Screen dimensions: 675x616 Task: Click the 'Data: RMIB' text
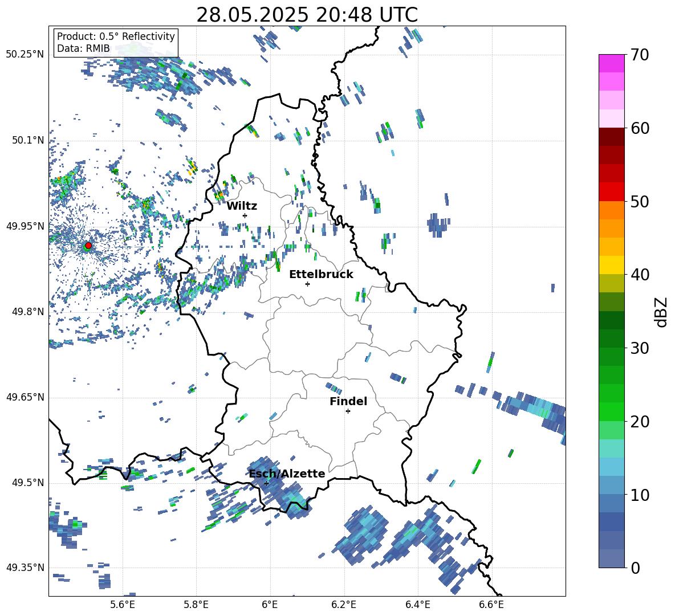coord(83,48)
